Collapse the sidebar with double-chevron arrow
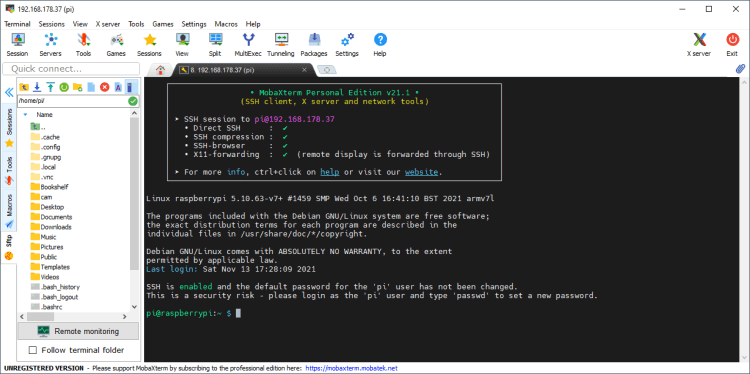The image size is (750, 374). pyautogui.click(x=8, y=93)
